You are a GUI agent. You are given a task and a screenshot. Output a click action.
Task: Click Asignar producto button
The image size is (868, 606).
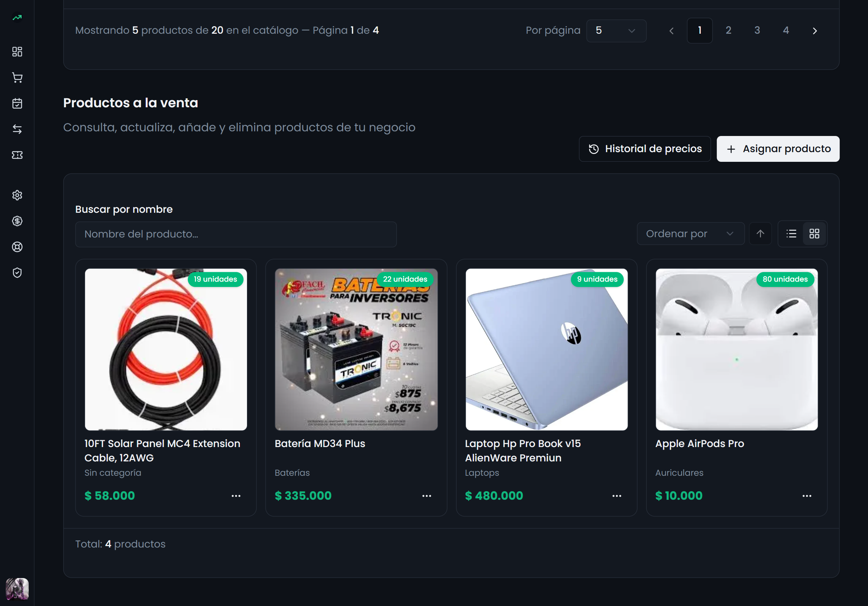778,149
